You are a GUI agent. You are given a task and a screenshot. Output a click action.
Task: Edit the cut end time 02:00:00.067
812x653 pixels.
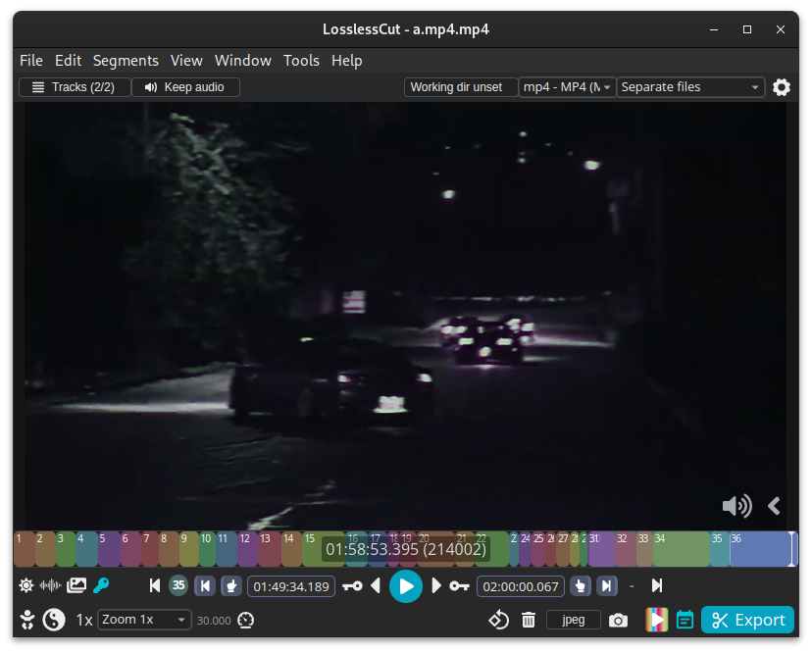click(521, 586)
